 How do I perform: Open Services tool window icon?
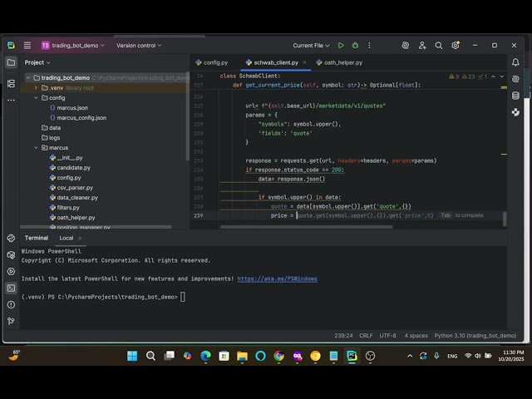(x=11, y=272)
